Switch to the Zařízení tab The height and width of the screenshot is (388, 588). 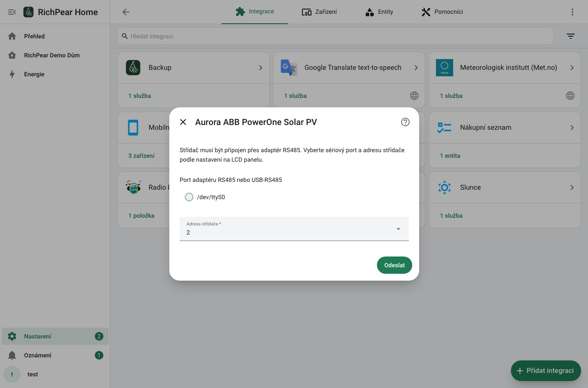coord(320,12)
